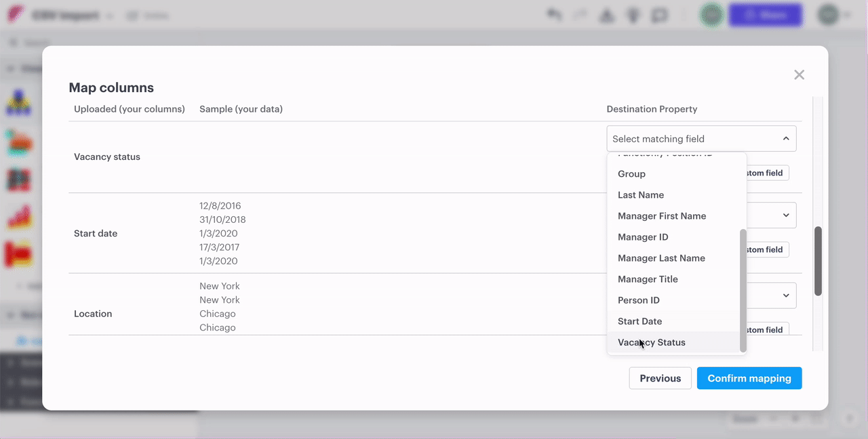Pick Person ID in the field list
This screenshot has width=868, height=439.
pos(638,300)
